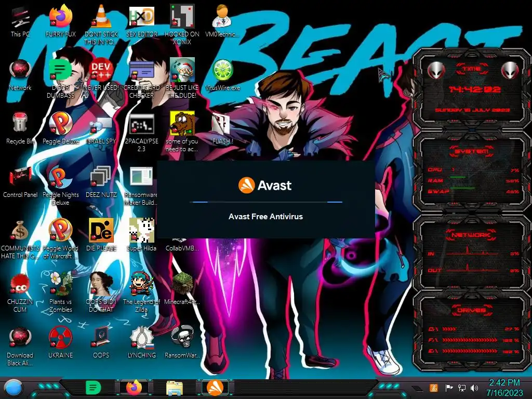The height and width of the screenshot is (399, 532).
Task: Select the BE JUST LIKE THE DUDE icon
Action: click(182, 70)
